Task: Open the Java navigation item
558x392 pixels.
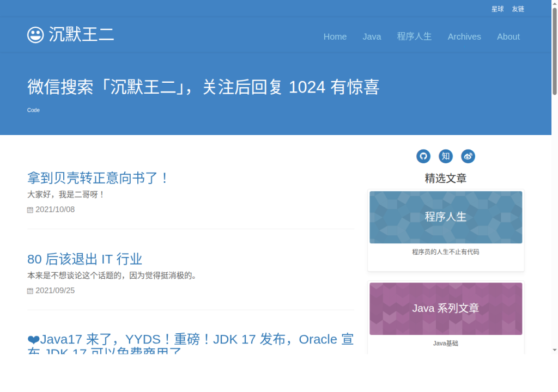Action: 372,36
